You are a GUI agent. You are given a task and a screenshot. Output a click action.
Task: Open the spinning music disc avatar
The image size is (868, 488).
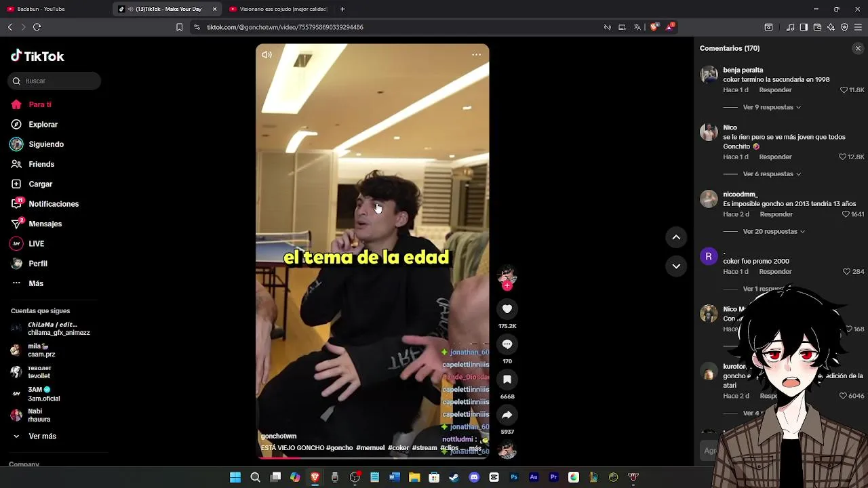pos(507,449)
